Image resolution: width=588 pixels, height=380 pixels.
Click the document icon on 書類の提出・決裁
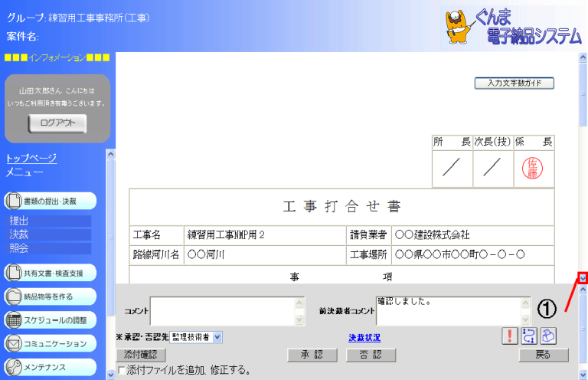(x=13, y=201)
